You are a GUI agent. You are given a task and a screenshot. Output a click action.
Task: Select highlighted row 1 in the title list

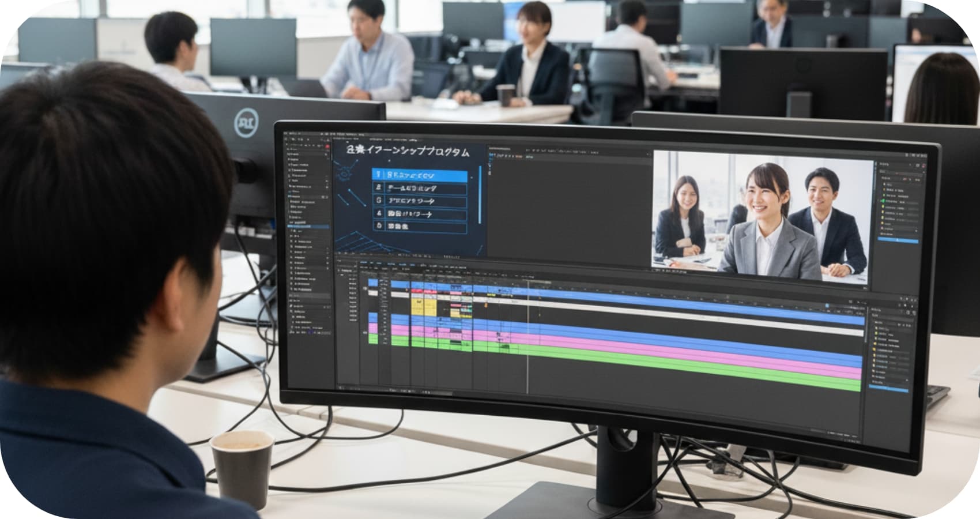click(x=420, y=175)
